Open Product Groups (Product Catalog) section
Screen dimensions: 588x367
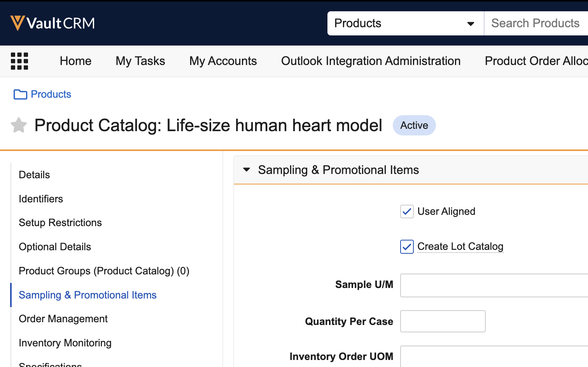104,271
